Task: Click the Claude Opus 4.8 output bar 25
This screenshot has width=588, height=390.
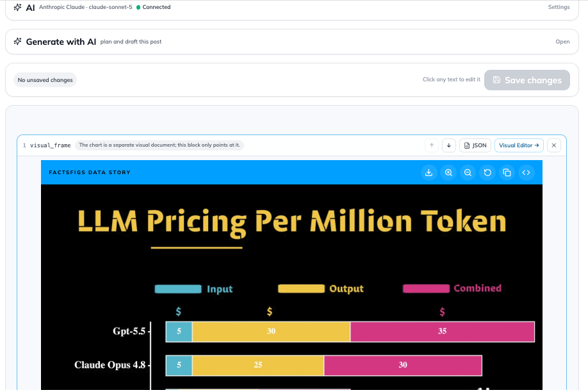Action: click(x=258, y=365)
